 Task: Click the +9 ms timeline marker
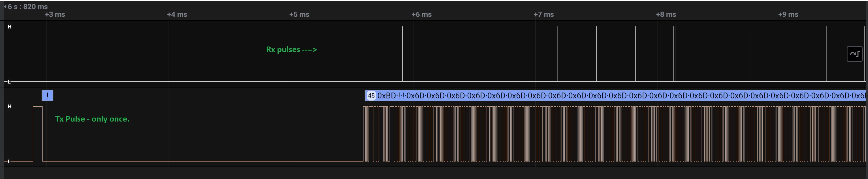coord(788,14)
